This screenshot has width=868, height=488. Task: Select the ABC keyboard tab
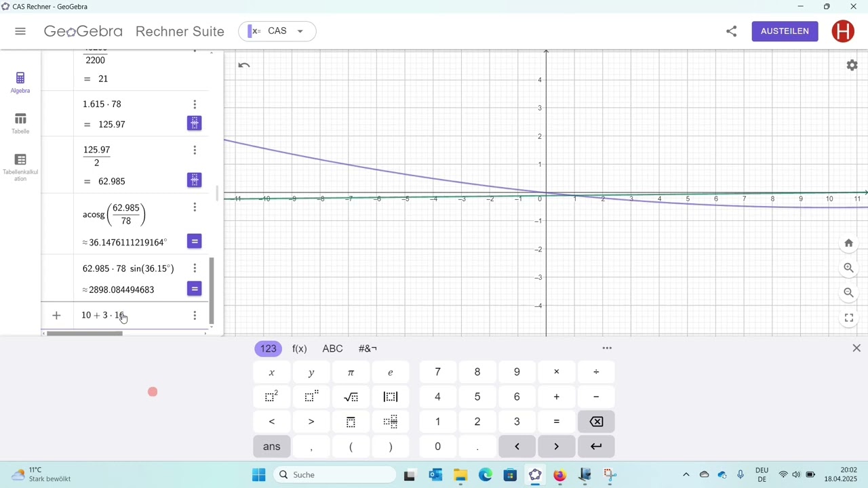[332, 348]
